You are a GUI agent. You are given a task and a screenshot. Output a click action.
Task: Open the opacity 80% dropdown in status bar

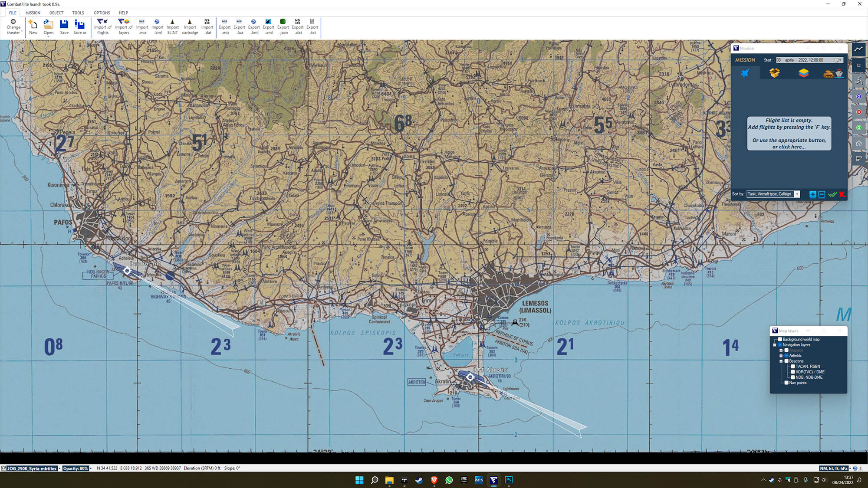coord(91,468)
